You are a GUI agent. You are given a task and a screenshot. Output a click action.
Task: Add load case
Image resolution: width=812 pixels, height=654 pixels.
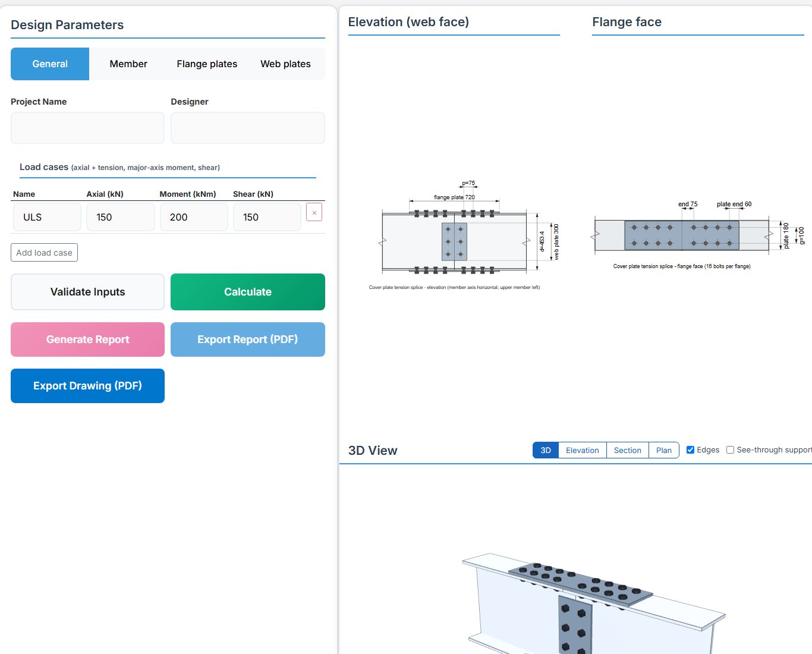click(44, 253)
